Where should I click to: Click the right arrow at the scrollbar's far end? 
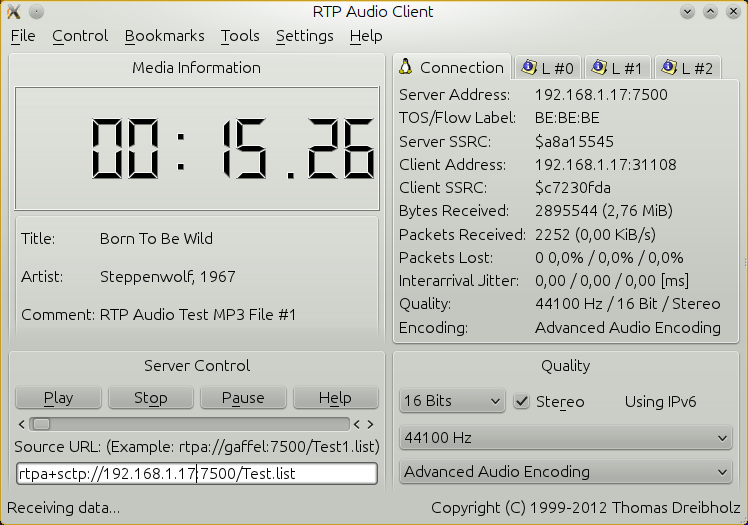(371, 424)
